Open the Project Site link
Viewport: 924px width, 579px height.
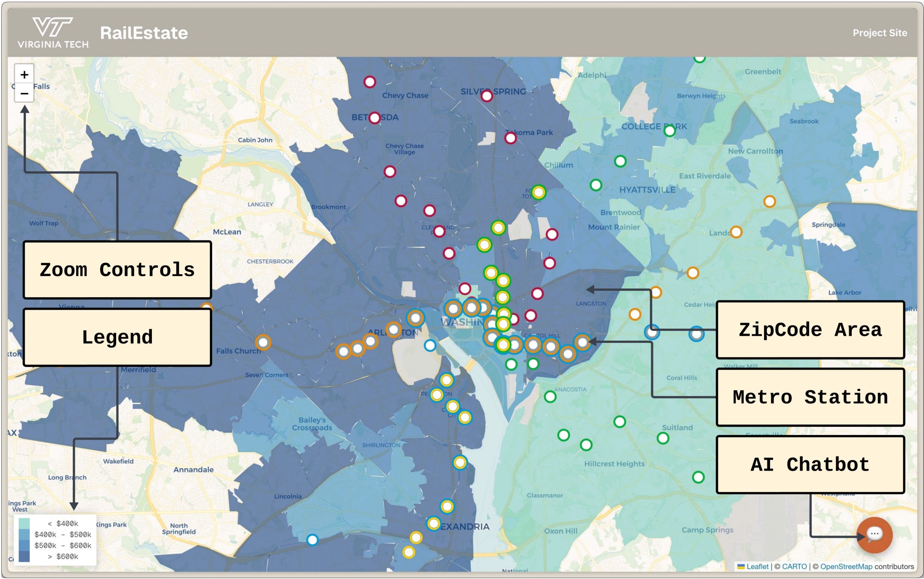(x=880, y=33)
